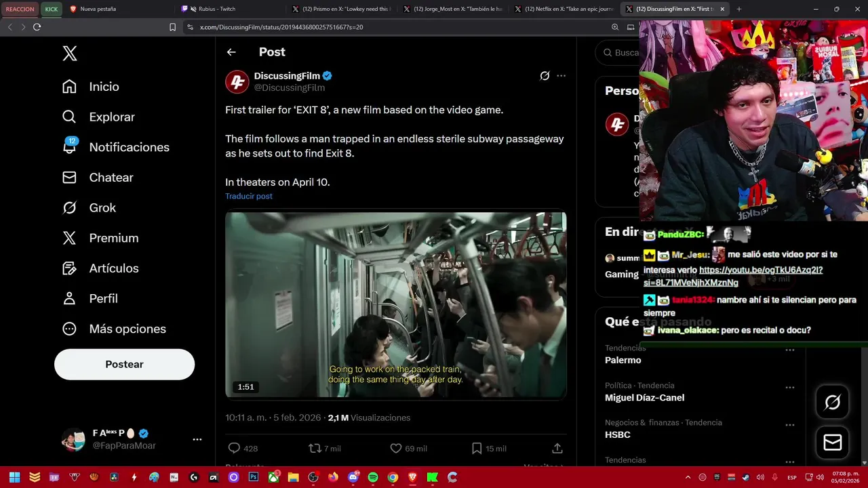Open DiscussingFilm profile avatar
The image size is (868, 488).
(x=237, y=82)
